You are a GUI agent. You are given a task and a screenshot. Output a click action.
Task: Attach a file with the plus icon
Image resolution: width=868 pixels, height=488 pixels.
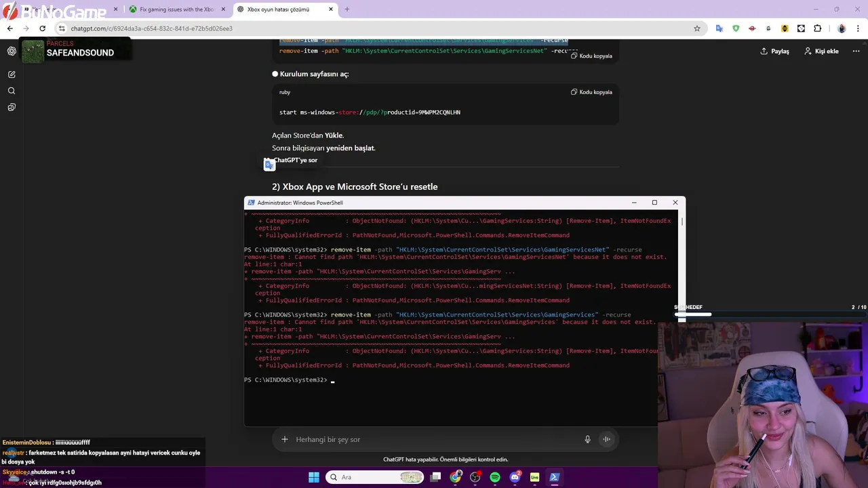point(285,439)
